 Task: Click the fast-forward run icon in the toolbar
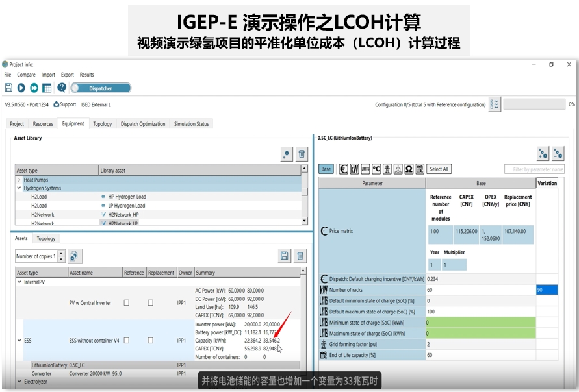(x=34, y=88)
